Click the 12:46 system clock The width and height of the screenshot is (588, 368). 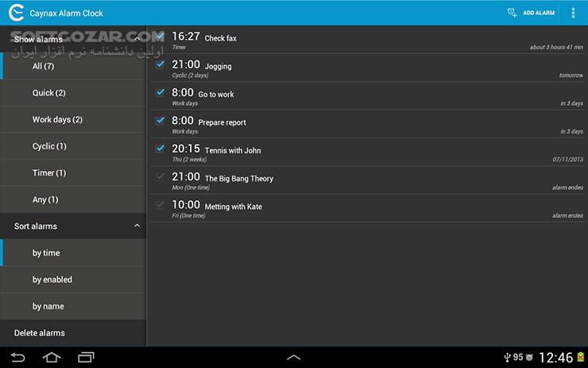pyautogui.click(x=555, y=358)
